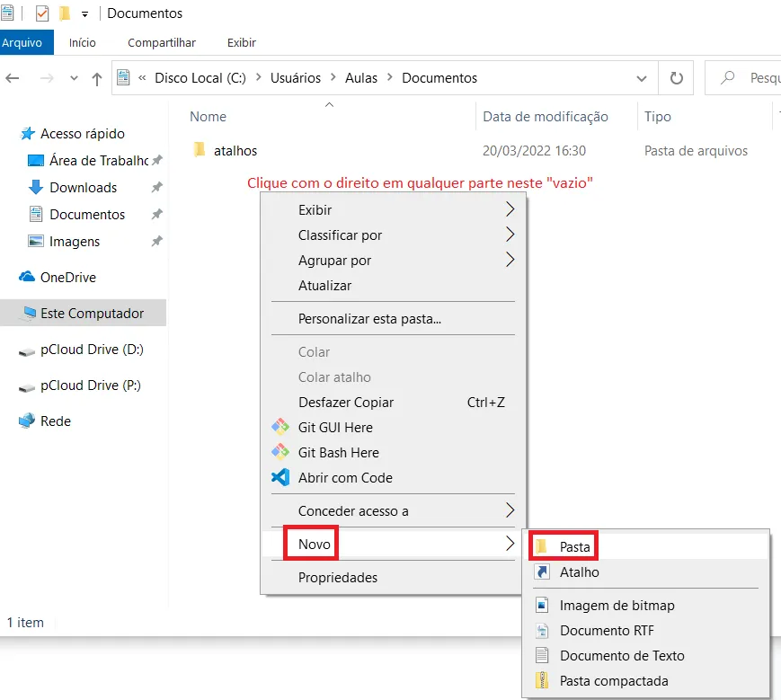Choose Atualizar in the context menu
This screenshot has width=781, height=700.
pos(394,286)
